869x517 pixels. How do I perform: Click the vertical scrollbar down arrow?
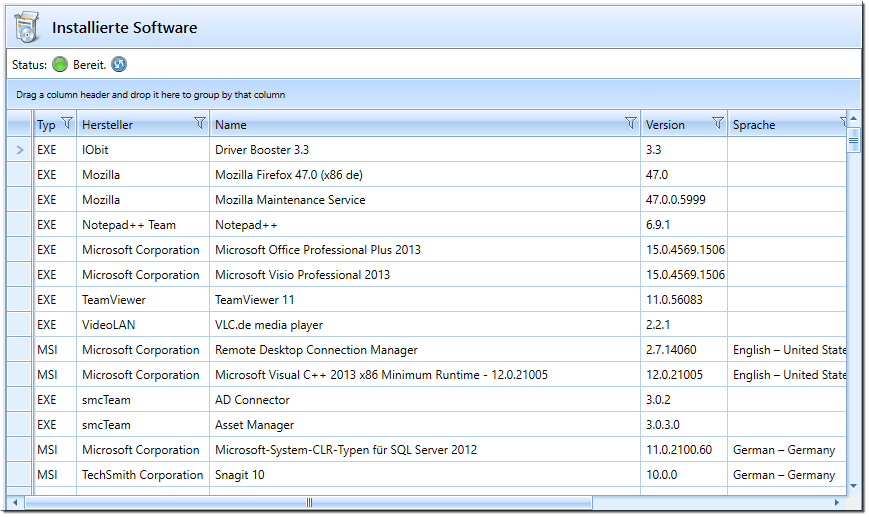point(853,486)
